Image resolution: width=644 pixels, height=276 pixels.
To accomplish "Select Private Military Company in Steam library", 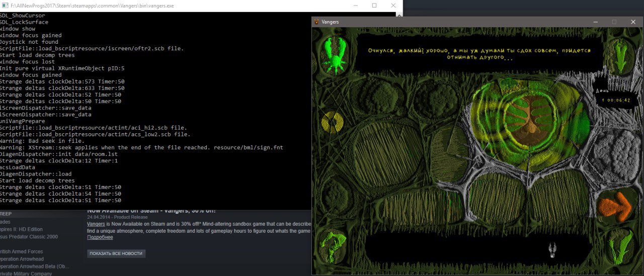I will (26, 273).
